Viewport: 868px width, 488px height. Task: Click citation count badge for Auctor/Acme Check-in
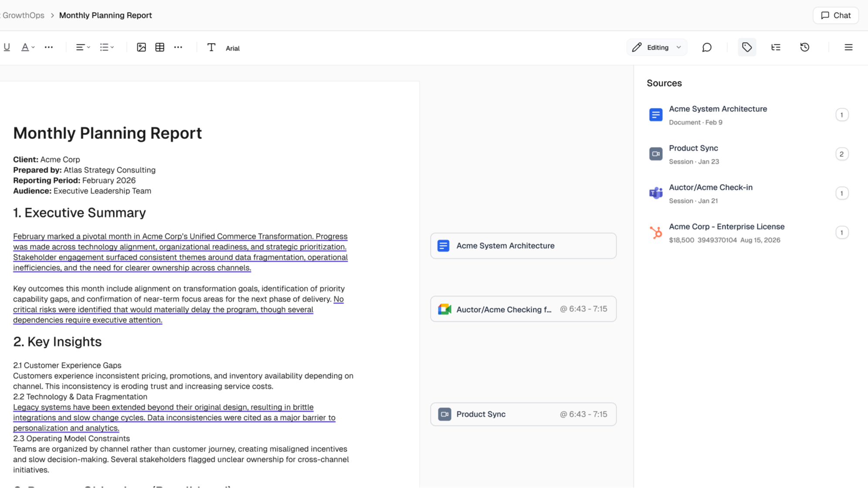coord(842,193)
